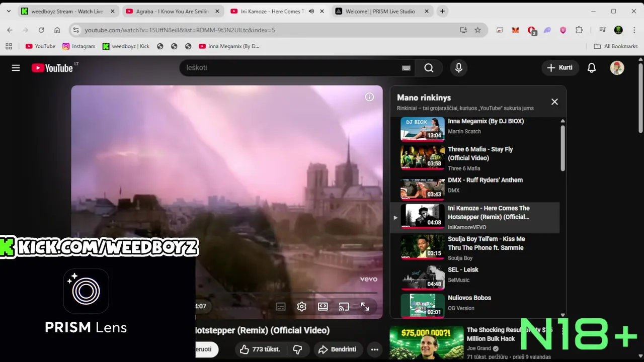Share video with Bendrinti button
Image resolution: width=644 pixels, height=362 pixels.
(337, 349)
